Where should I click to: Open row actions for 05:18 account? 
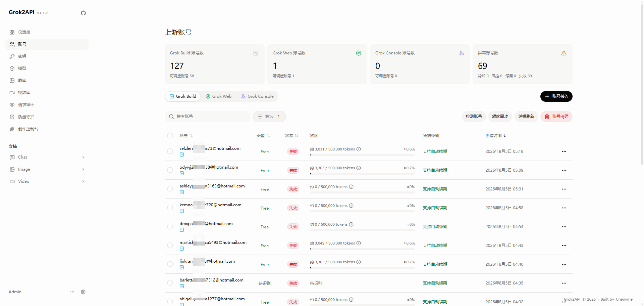564,151
